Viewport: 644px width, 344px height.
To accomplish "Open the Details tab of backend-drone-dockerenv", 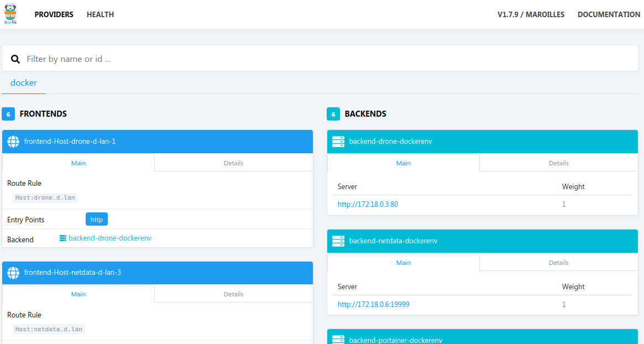I will pyautogui.click(x=558, y=163).
